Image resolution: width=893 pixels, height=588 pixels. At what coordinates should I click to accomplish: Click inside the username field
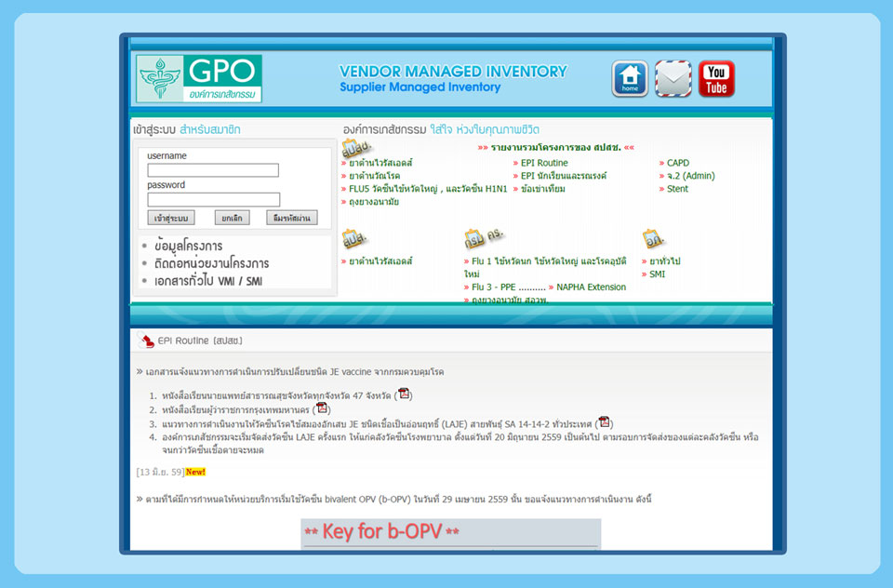click(x=212, y=170)
